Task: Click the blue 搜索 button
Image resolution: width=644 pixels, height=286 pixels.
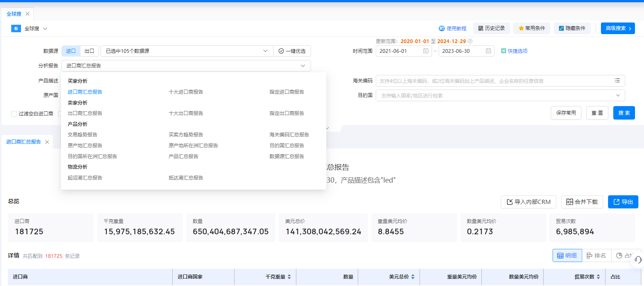Action: tap(624, 113)
